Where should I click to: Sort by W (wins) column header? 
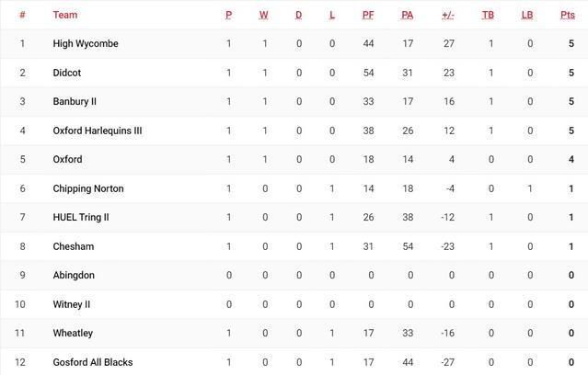(x=264, y=15)
